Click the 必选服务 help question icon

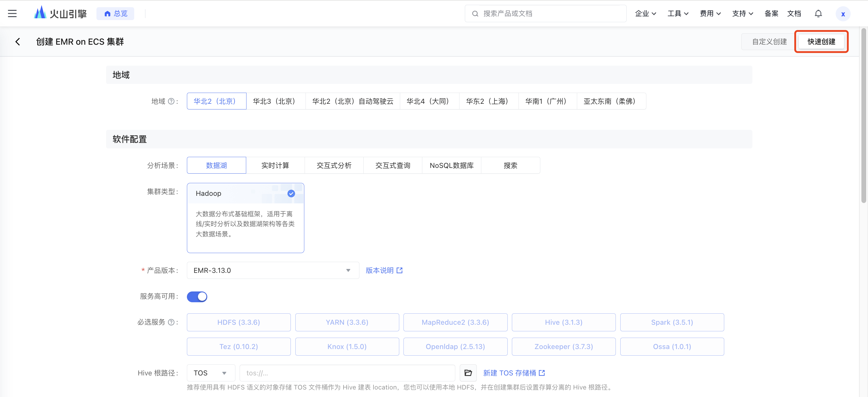[x=171, y=322]
